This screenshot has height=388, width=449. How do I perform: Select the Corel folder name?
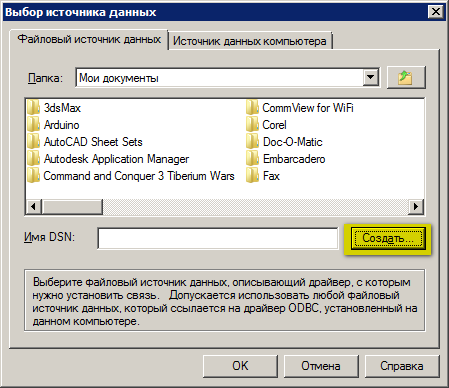274,125
